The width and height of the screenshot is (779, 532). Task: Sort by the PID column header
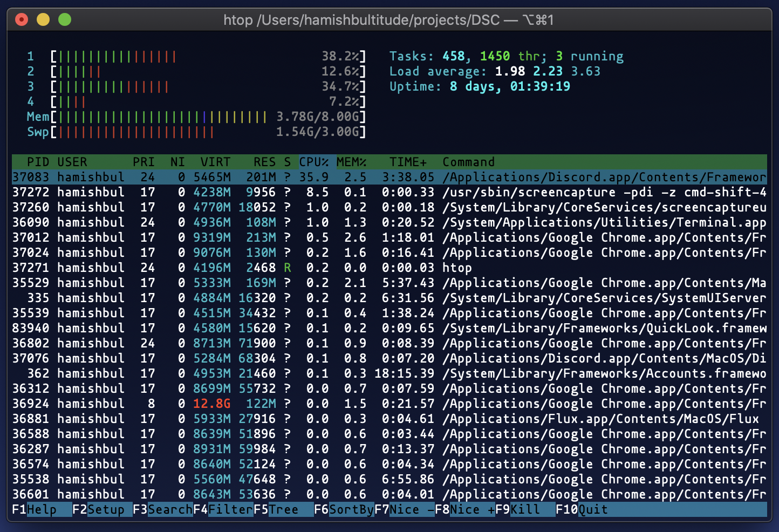tap(38, 162)
